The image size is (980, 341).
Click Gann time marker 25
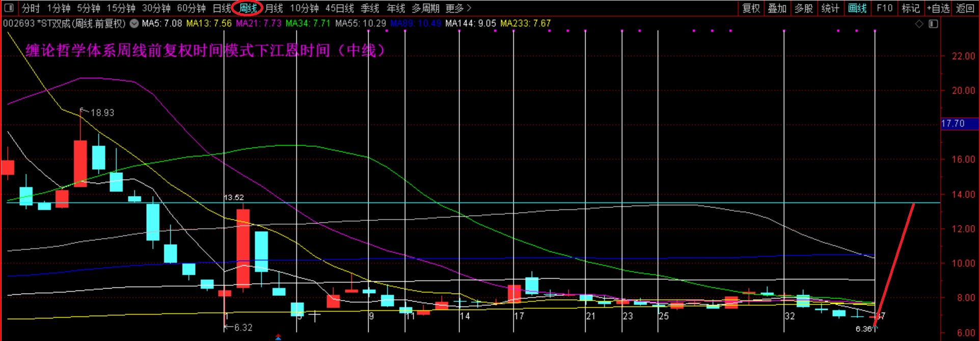coord(663,316)
